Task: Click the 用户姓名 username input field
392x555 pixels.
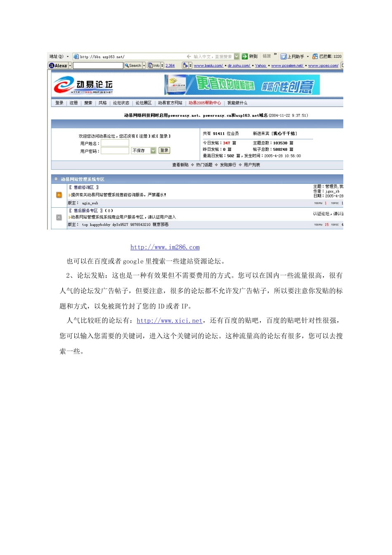Action: point(115,143)
